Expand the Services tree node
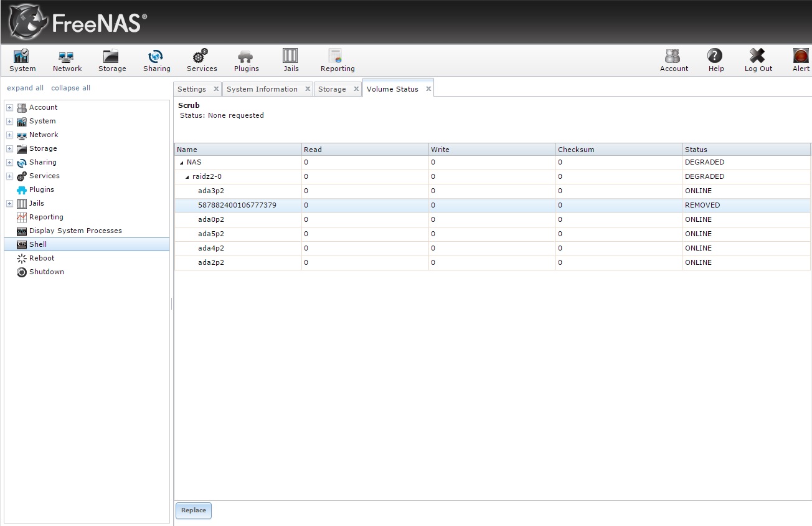The image size is (812, 526). (x=9, y=176)
